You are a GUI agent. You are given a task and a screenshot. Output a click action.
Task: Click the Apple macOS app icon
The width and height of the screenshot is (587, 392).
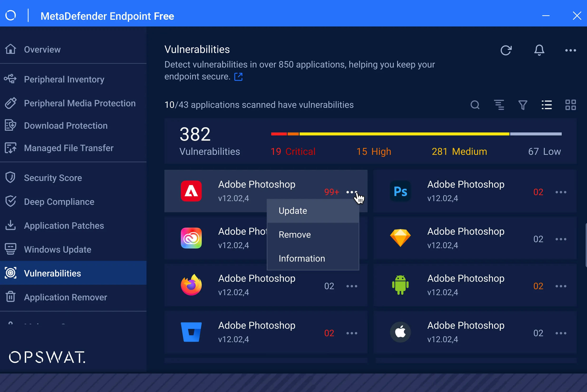tap(400, 332)
